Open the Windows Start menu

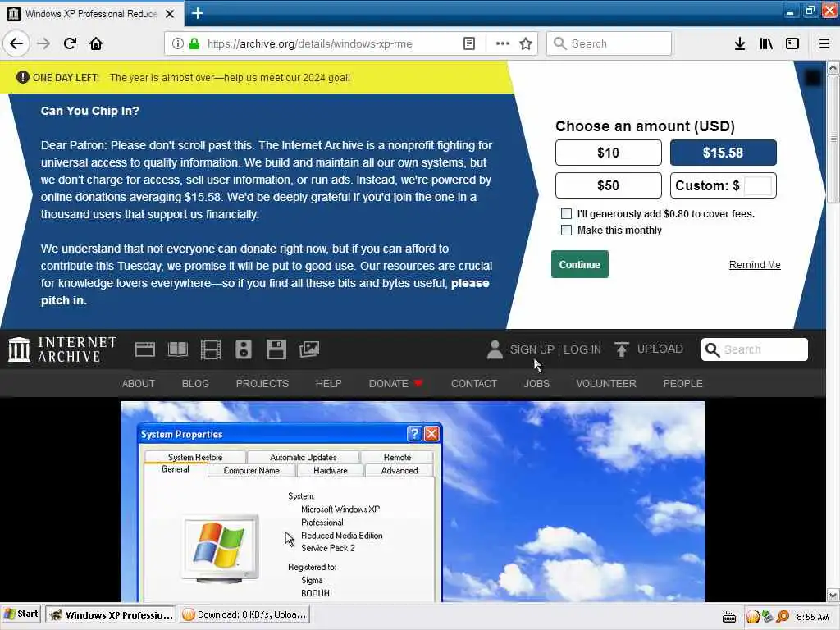[21, 614]
